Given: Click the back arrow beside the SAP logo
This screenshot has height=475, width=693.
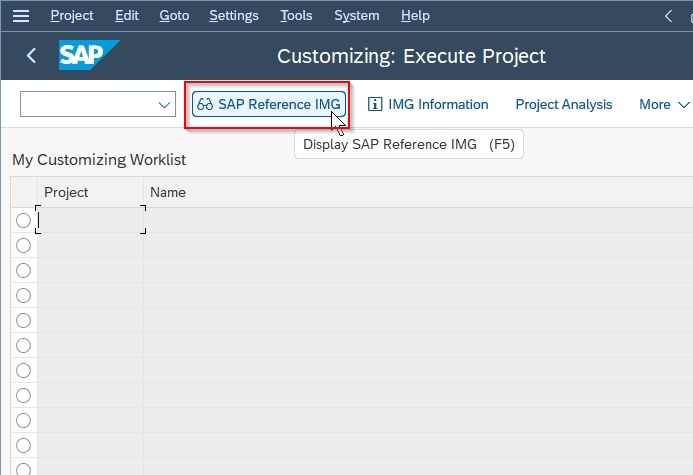Looking at the screenshot, I should [x=31, y=56].
